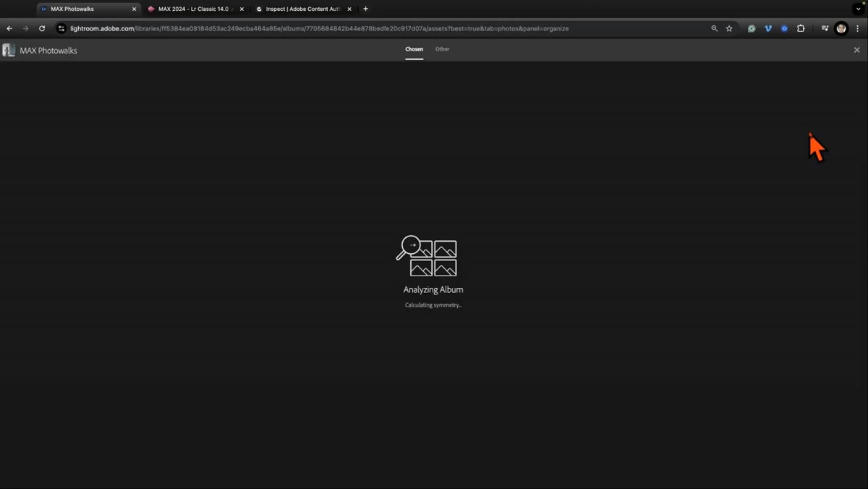This screenshot has height=489, width=868.
Task: Click the Calculating symmetry status text
Action: pos(433,305)
